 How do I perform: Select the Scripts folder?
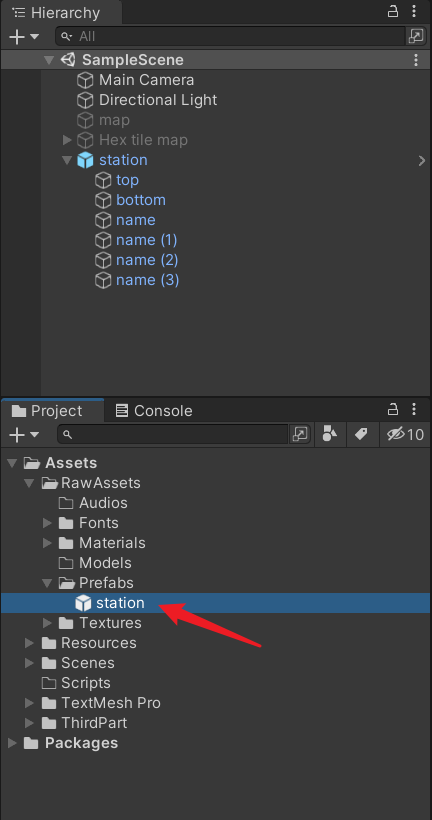(76, 683)
